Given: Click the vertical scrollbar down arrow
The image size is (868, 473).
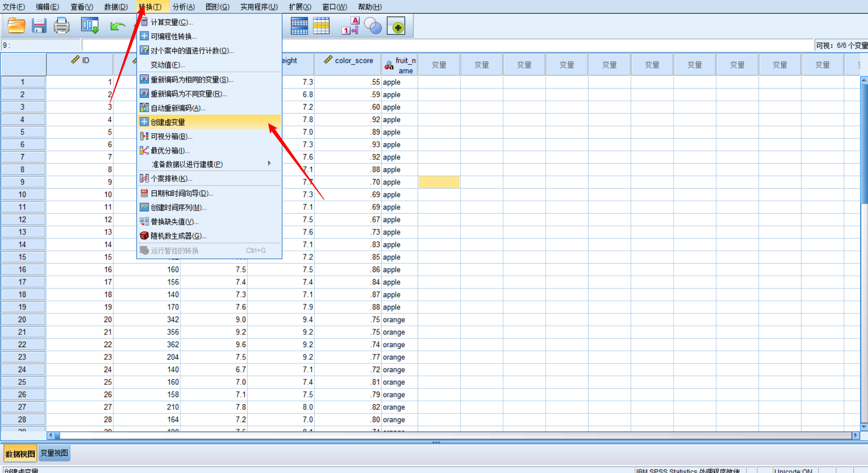Looking at the screenshot, I should (864, 428).
